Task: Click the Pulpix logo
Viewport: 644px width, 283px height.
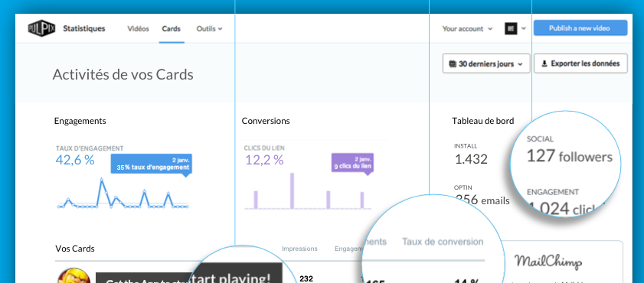Action: [x=41, y=29]
